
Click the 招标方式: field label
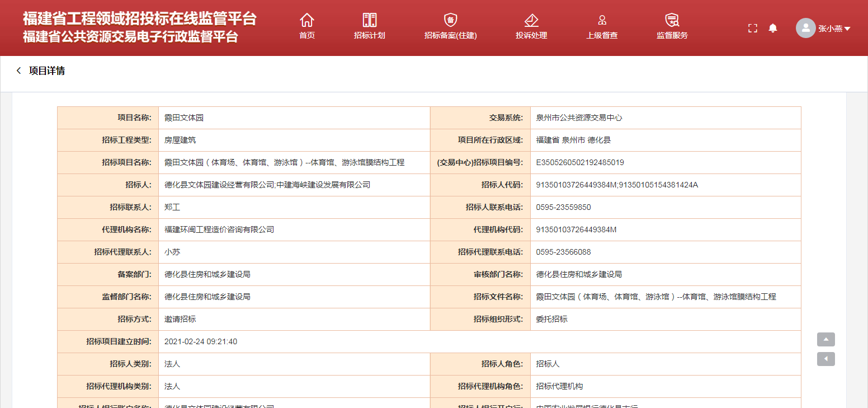pyautogui.click(x=134, y=319)
